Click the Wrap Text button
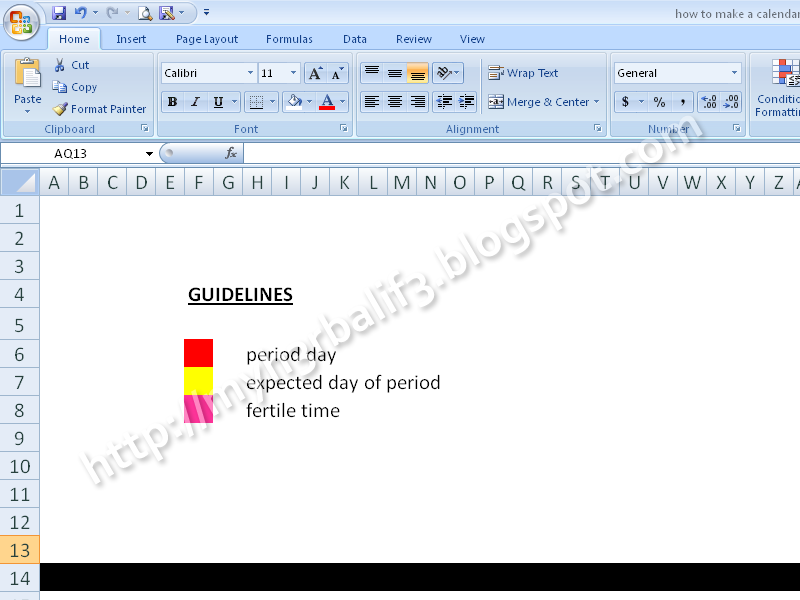The height and width of the screenshot is (600, 800). 523,73
